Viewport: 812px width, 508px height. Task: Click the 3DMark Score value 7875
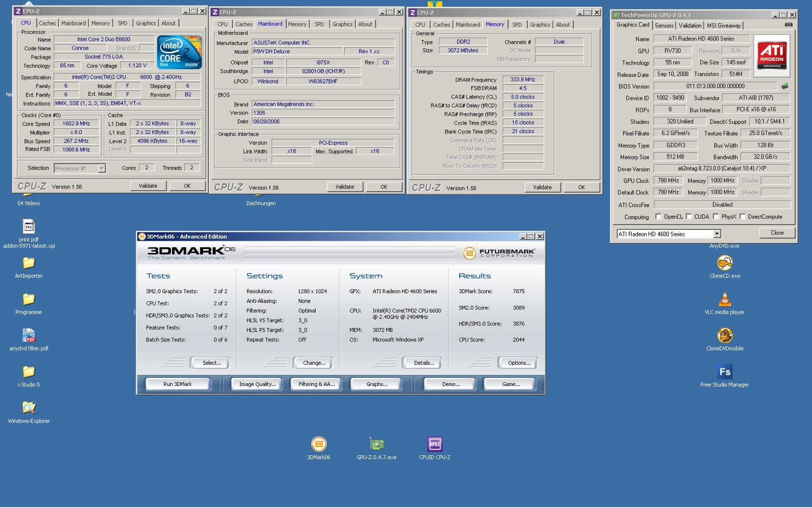pos(519,291)
